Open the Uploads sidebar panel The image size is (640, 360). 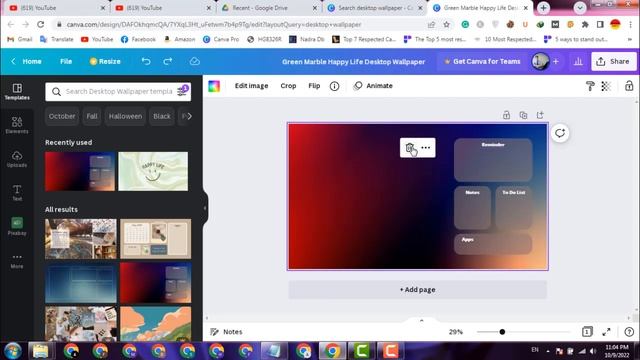point(17,159)
